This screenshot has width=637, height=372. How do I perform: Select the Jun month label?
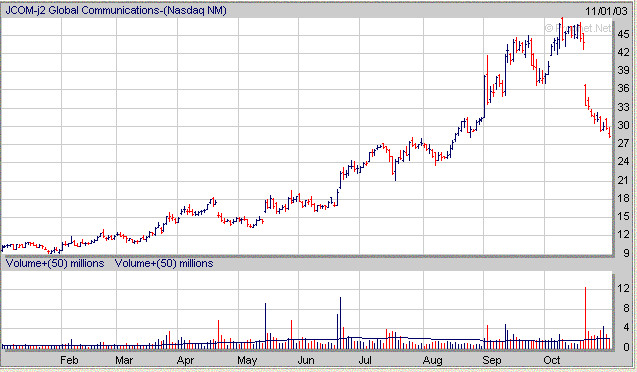(306, 360)
